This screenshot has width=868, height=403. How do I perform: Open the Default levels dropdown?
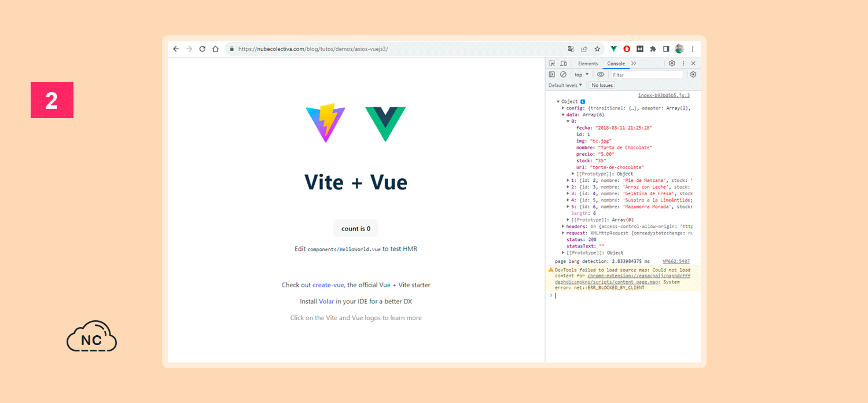coord(565,85)
